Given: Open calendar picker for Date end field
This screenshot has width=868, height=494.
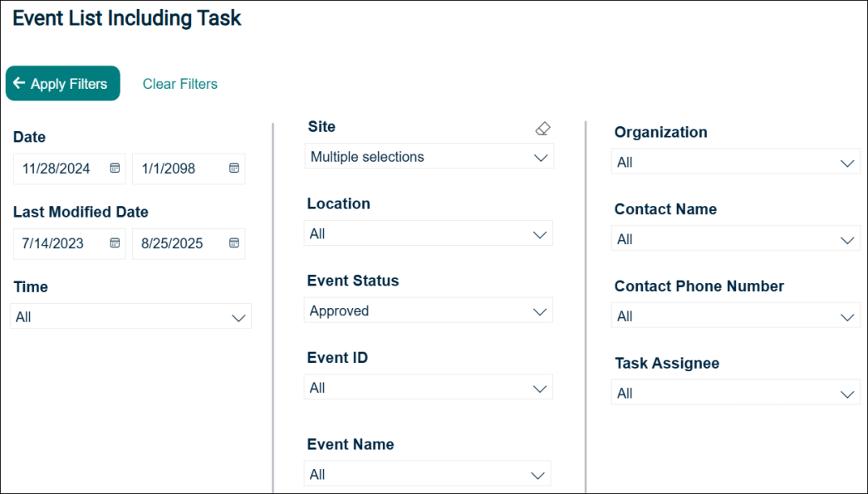Looking at the screenshot, I should 234,169.
